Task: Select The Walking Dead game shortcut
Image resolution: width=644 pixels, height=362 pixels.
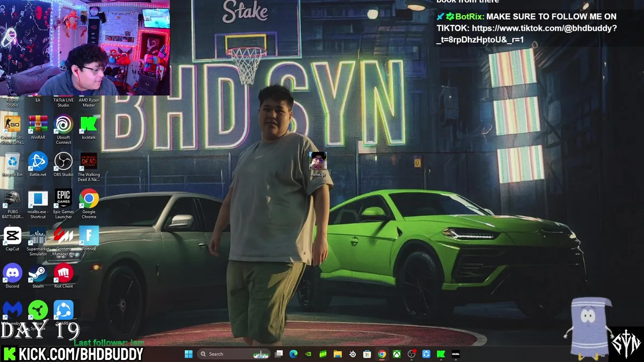Action: [x=89, y=167]
